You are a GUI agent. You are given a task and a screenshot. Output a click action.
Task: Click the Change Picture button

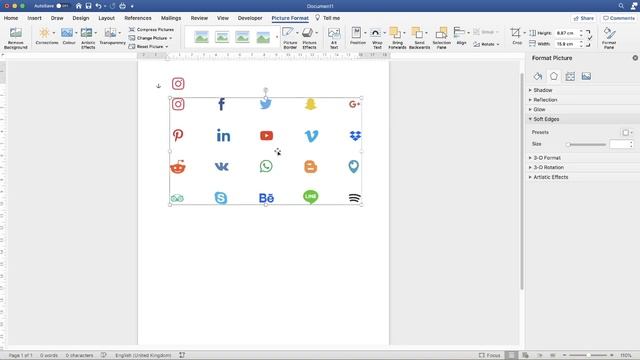[150, 38]
